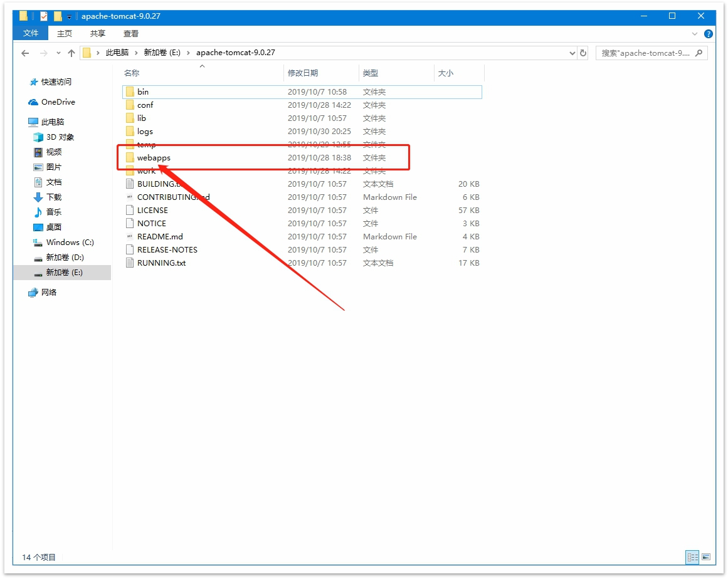Image resolution: width=728 pixels, height=579 pixels.
Task: Switch to details view layout icon
Action: [692, 557]
